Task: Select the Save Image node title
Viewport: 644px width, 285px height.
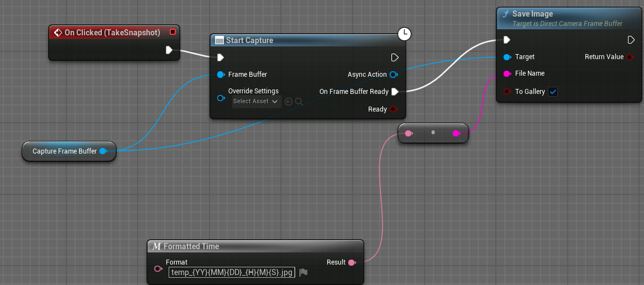Action: pyautogui.click(x=532, y=14)
